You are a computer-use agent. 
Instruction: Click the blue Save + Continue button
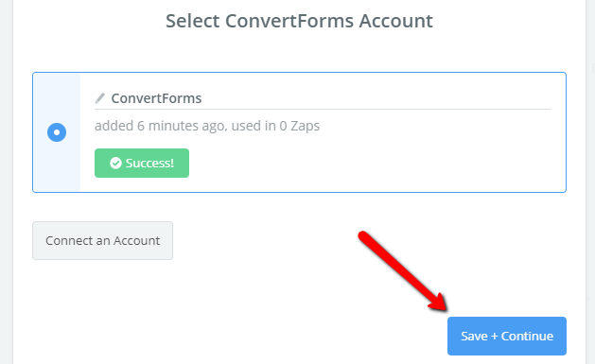pyautogui.click(x=507, y=336)
